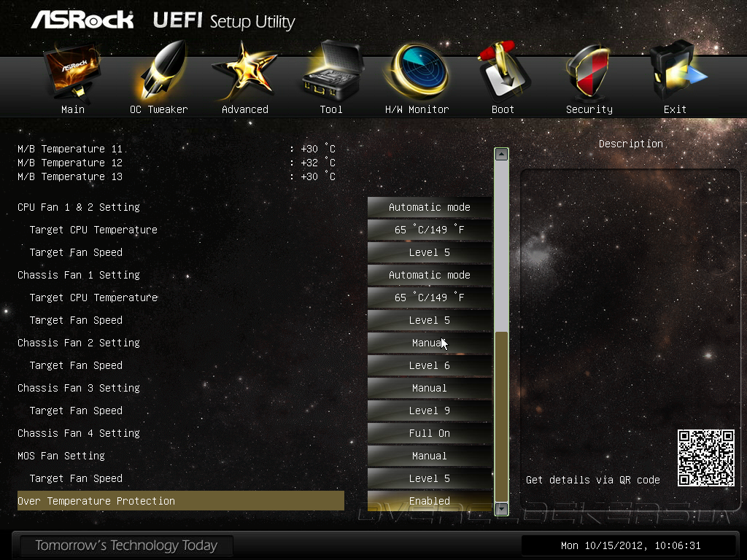Screen dimensions: 747x560
Task: Open the Boot joystick icon
Action: (x=503, y=71)
